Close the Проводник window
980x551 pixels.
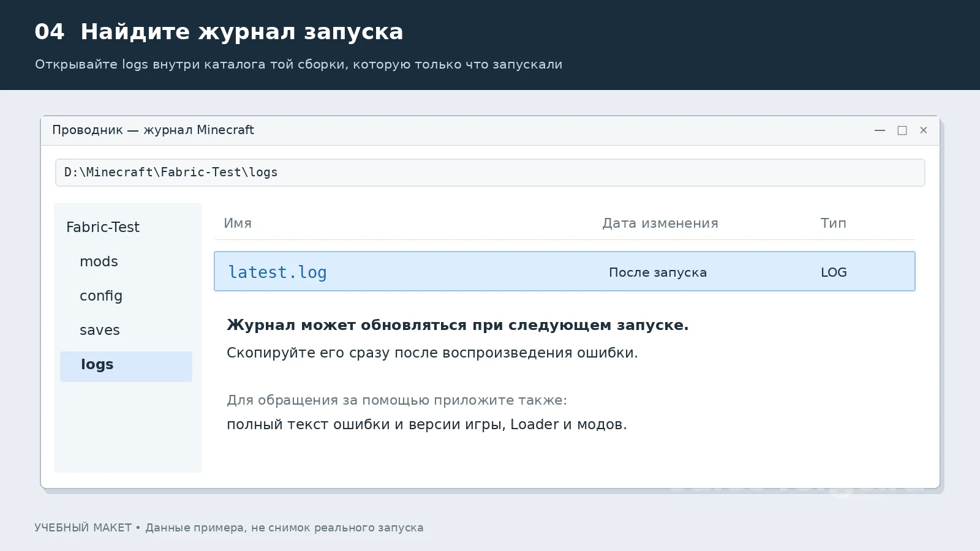(x=924, y=130)
